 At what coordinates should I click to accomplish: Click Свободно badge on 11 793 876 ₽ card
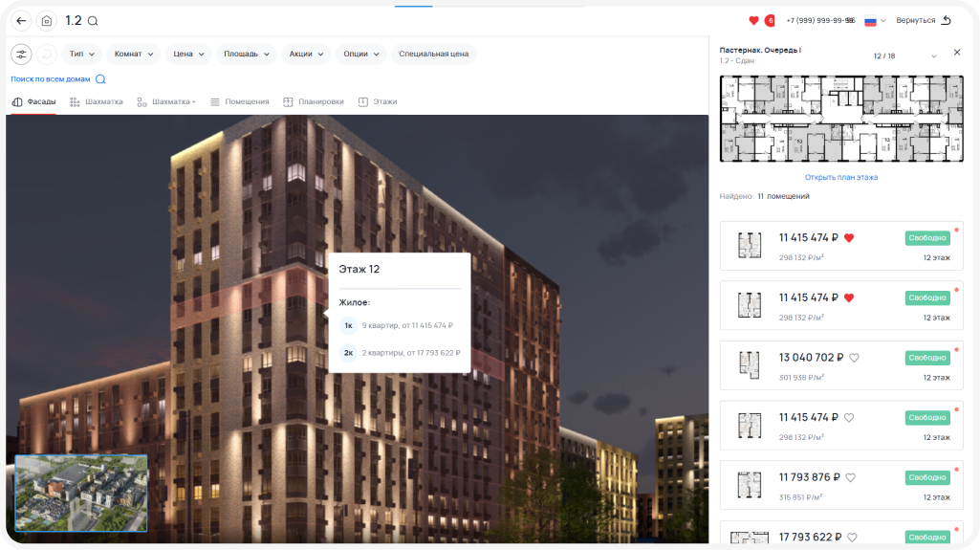pos(927,477)
